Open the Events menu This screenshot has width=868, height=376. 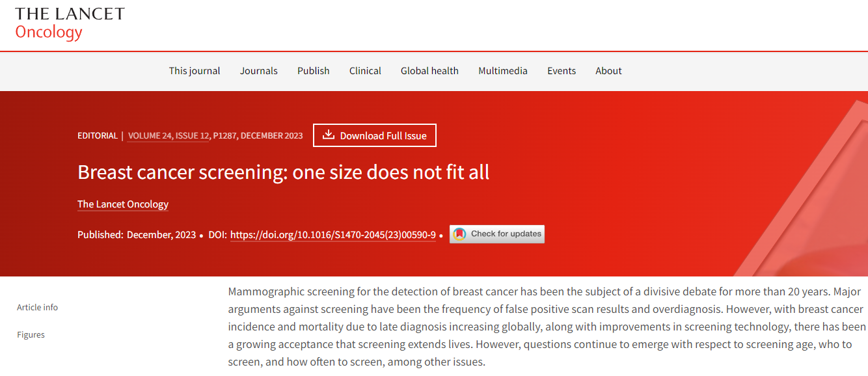562,71
